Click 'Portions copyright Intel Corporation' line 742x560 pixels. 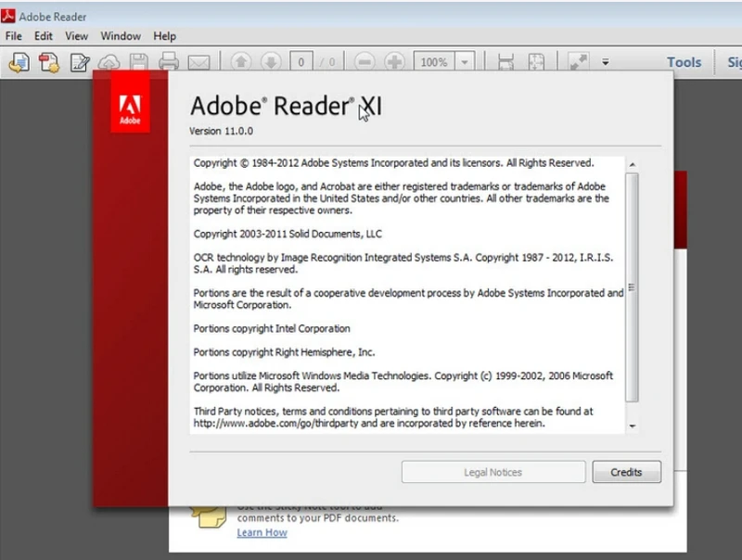click(272, 328)
